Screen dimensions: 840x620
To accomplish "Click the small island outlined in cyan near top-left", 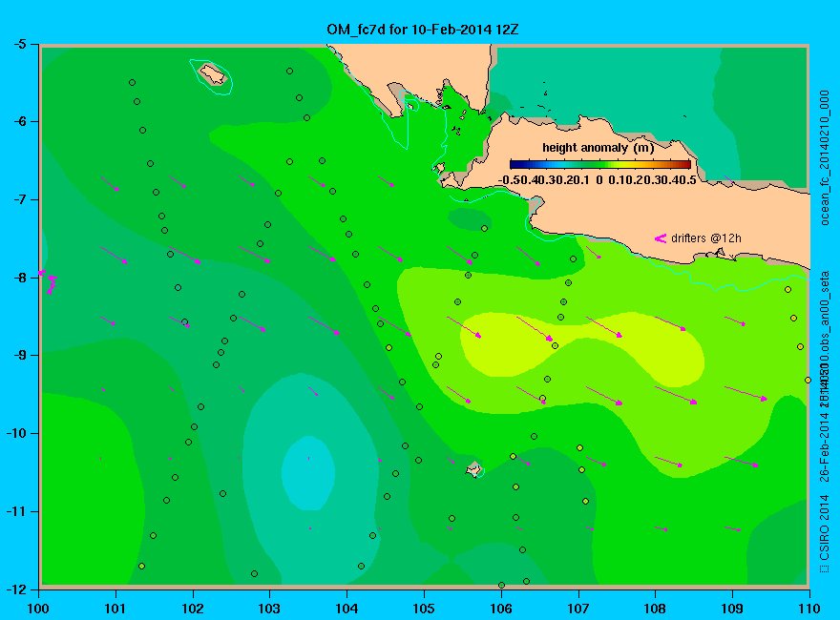I will click(212, 74).
